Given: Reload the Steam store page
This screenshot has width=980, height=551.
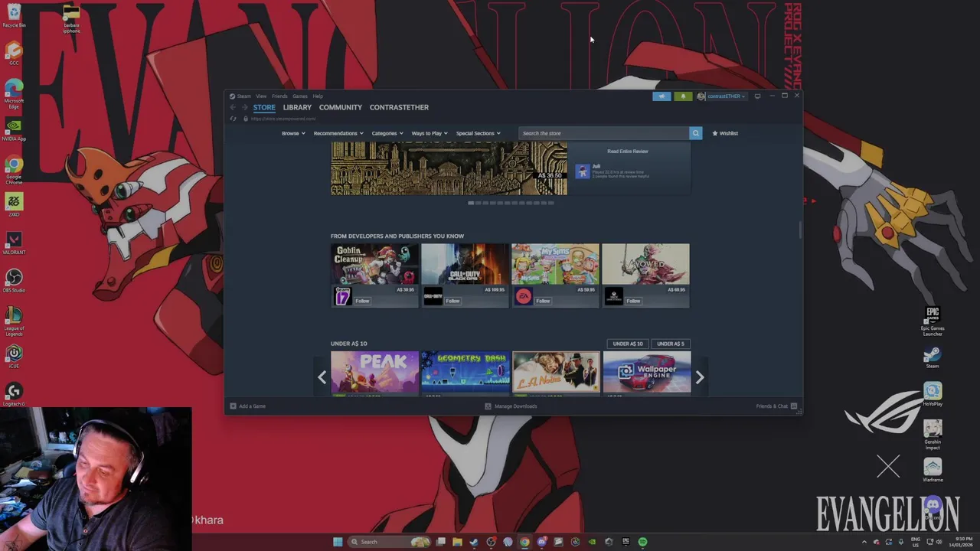Looking at the screenshot, I should point(234,119).
